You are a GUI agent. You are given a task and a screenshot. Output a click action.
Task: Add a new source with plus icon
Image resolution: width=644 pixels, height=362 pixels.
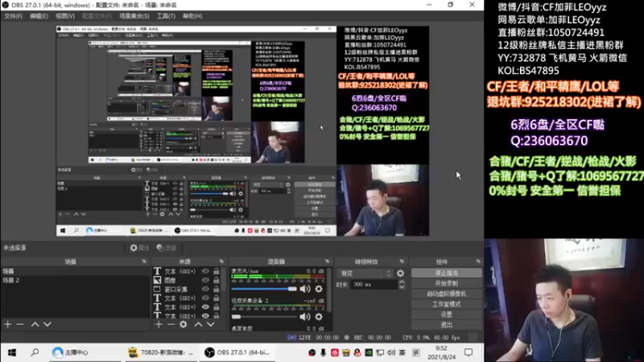(159, 324)
